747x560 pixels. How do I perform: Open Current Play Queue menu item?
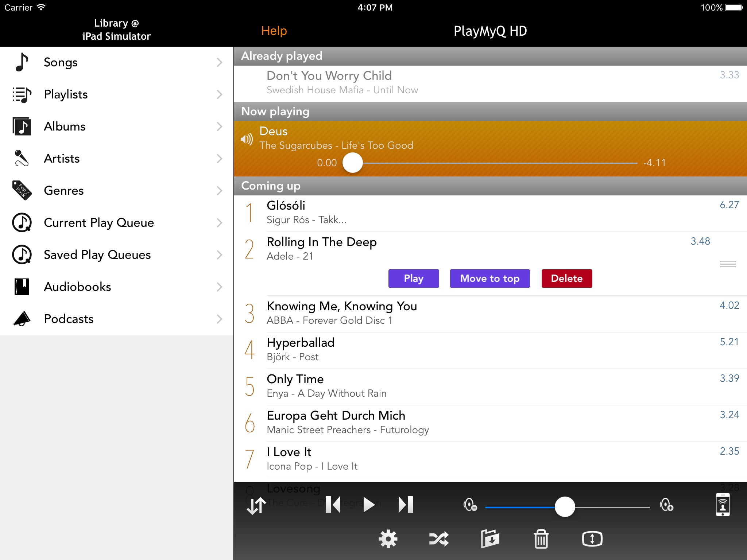[99, 223]
